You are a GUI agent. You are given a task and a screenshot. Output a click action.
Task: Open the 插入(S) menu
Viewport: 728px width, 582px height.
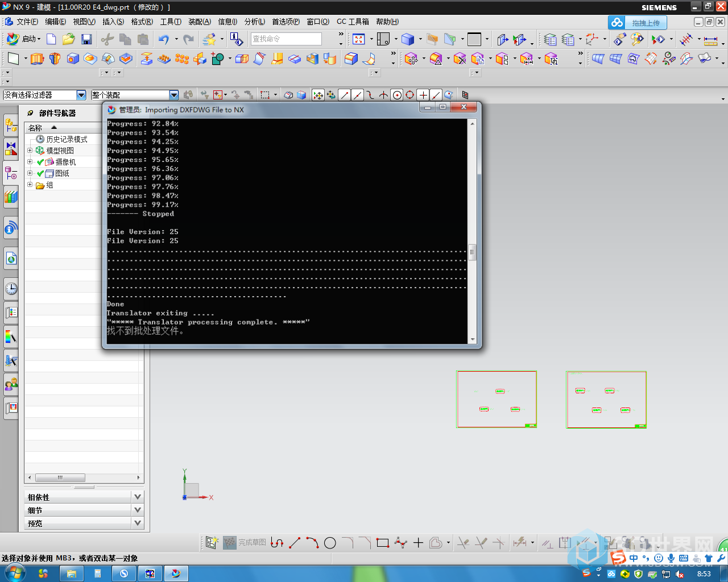point(113,22)
